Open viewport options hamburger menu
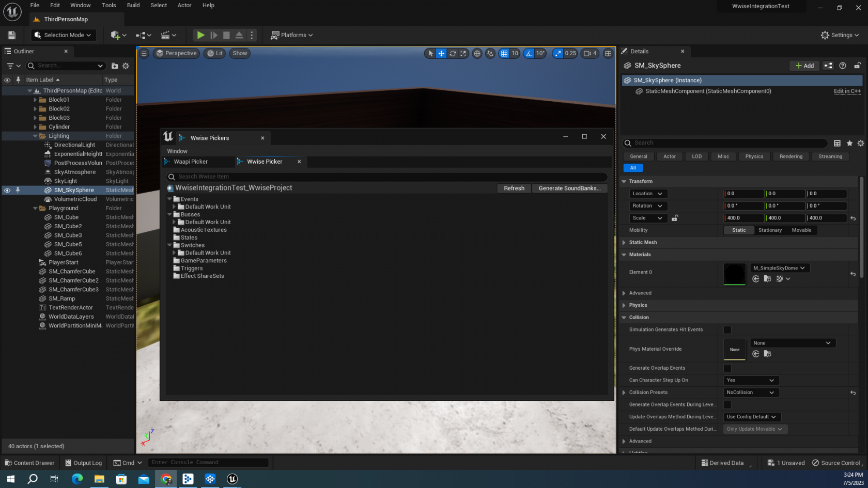868x488 pixels. tap(144, 53)
